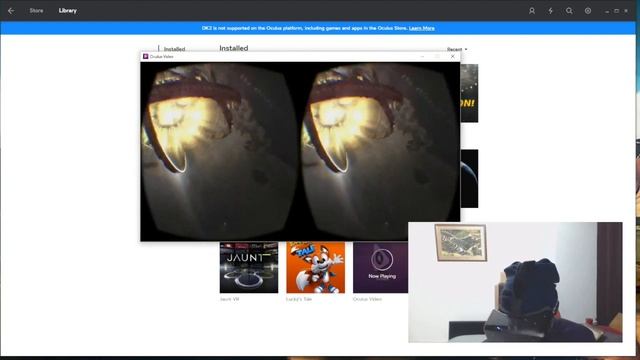Maximize the Oculus app window
The height and width of the screenshot is (360, 640).
click(x=617, y=11)
